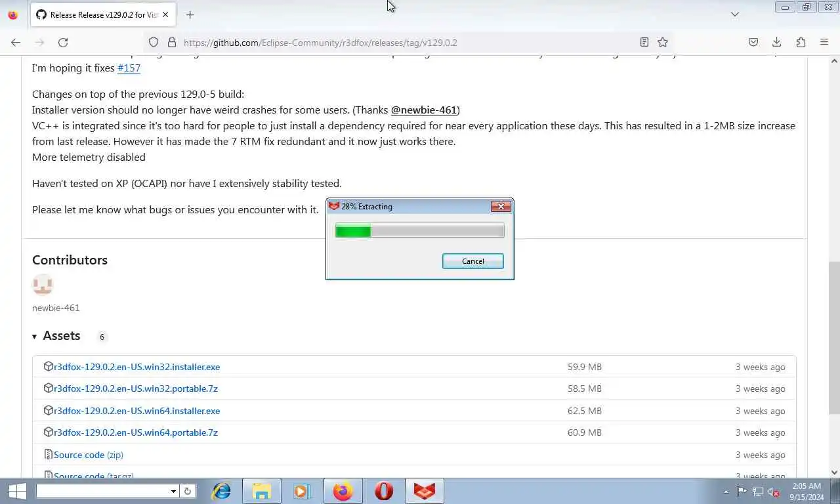Open the Pocket save icon
The width and height of the screenshot is (840, 504).
coord(753,42)
